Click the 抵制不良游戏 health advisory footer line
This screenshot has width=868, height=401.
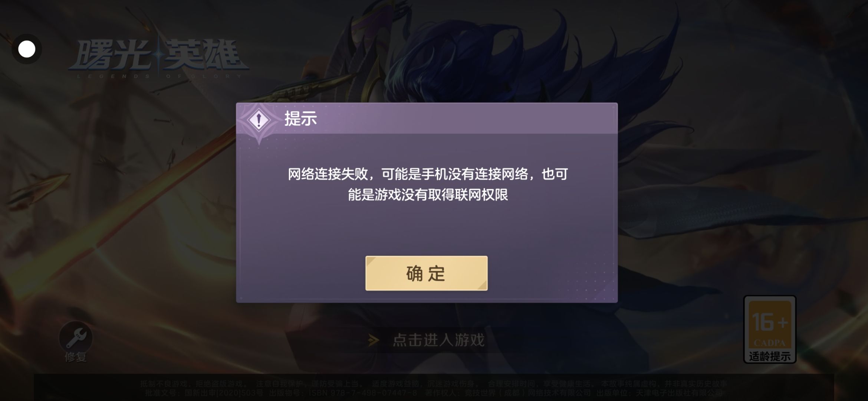click(x=433, y=384)
